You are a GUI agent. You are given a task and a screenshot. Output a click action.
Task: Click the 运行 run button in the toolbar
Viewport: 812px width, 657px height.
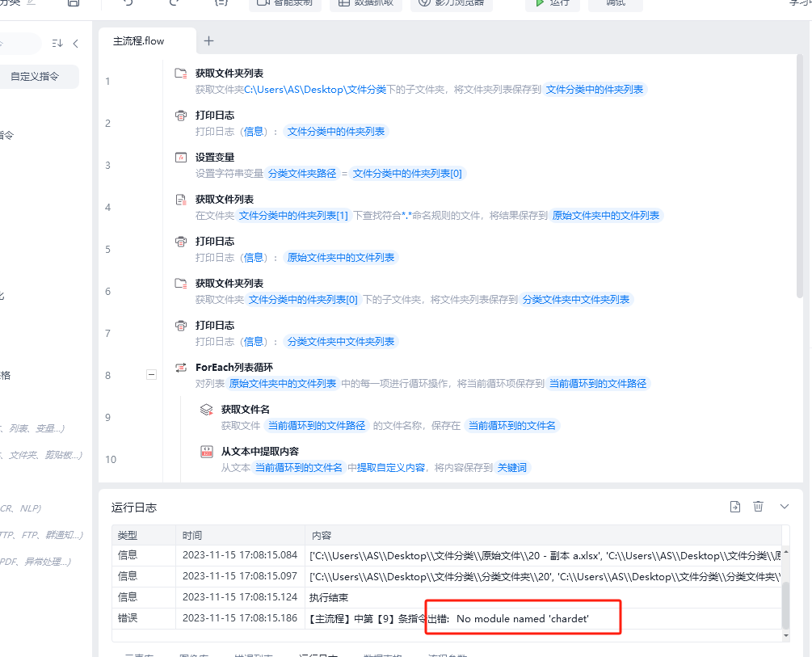[552, 3]
